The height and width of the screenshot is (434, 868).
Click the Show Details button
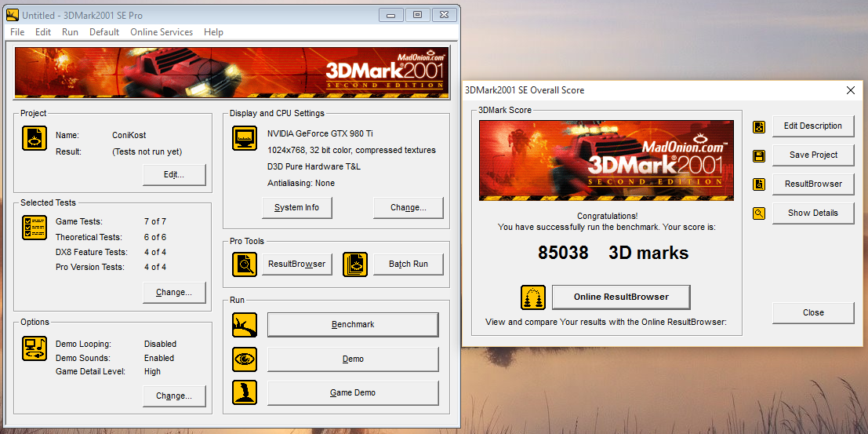[x=813, y=213]
